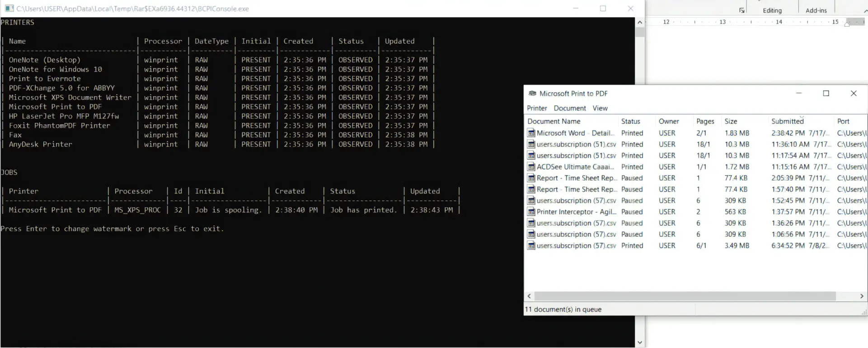Click the "1.72 MB" size cell
The height and width of the screenshot is (348, 868).
(x=737, y=167)
